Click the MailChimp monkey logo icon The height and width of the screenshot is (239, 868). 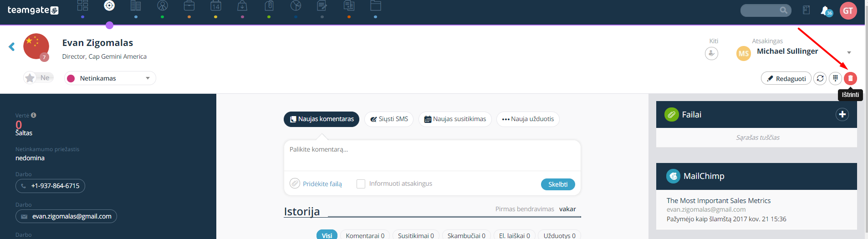tap(673, 176)
